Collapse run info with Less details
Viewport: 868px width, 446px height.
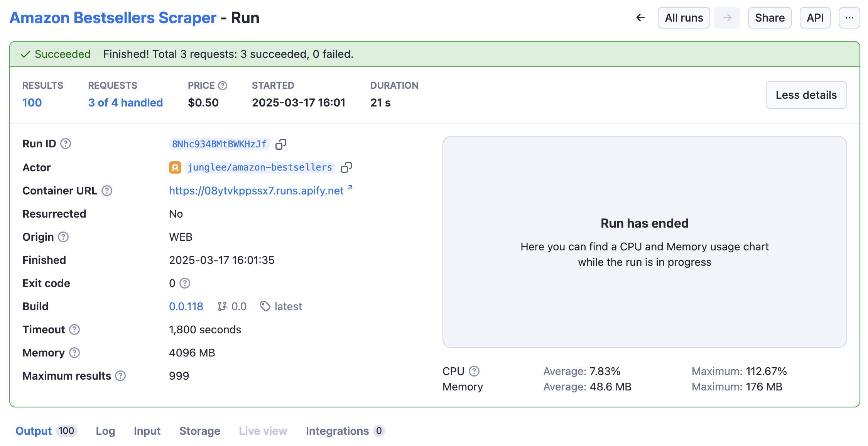(x=806, y=95)
